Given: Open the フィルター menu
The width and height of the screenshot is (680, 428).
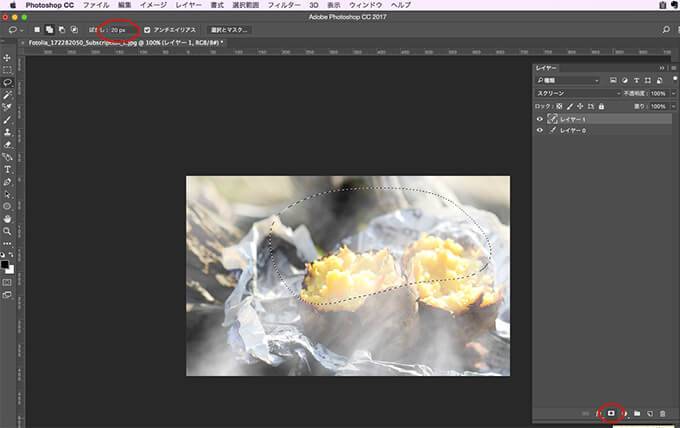Looking at the screenshot, I should pyautogui.click(x=284, y=5).
